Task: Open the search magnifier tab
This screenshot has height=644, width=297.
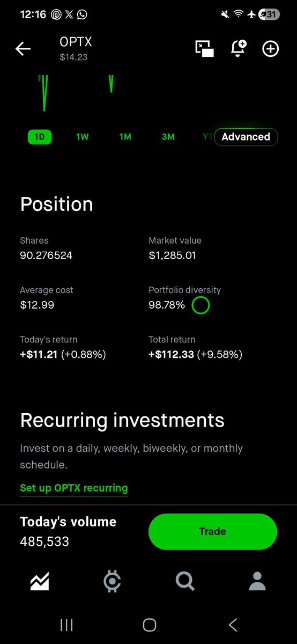Action: point(185,581)
